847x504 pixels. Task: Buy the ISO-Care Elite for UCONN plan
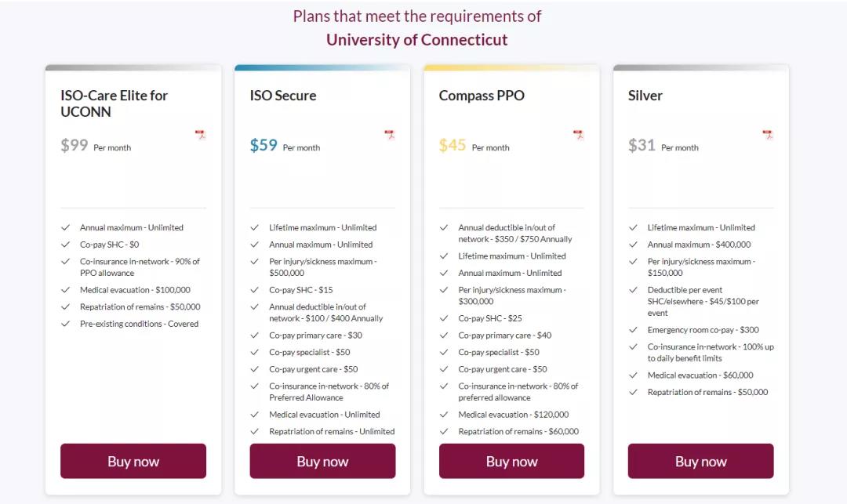click(133, 461)
